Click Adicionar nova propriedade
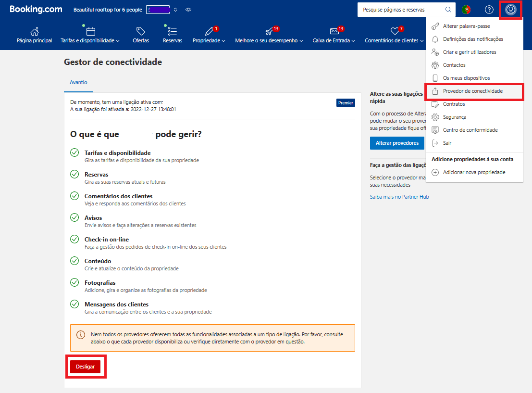Viewport: 532px width, 393px height. [474, 172]
